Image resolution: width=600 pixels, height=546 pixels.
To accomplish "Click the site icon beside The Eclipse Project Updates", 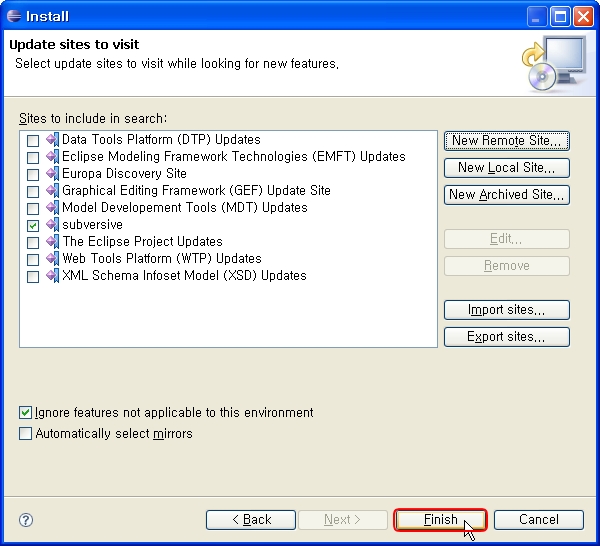I will (52, 242).
